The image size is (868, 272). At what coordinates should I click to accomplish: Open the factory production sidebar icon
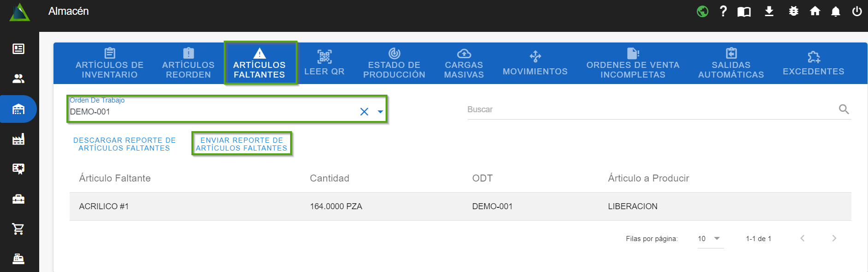point(18,139)
